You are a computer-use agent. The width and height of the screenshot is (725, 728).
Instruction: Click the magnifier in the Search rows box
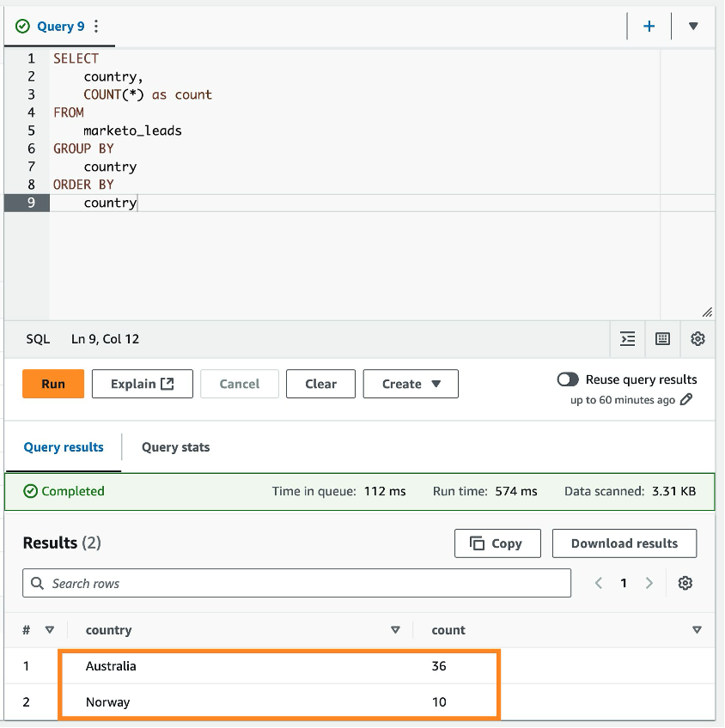click(37, 583)
